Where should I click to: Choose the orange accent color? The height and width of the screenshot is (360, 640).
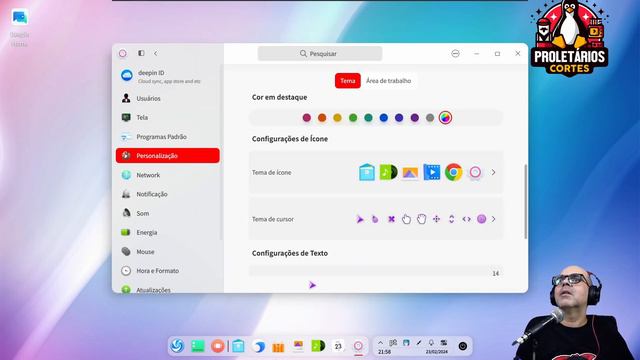[322, 118]
